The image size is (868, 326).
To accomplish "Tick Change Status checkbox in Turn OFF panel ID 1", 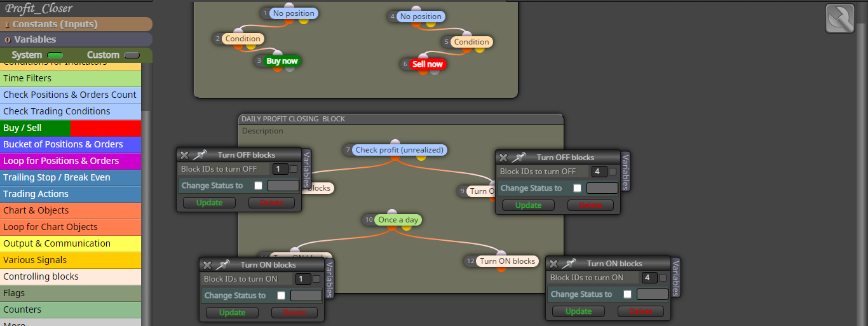I will click(258, 186).
